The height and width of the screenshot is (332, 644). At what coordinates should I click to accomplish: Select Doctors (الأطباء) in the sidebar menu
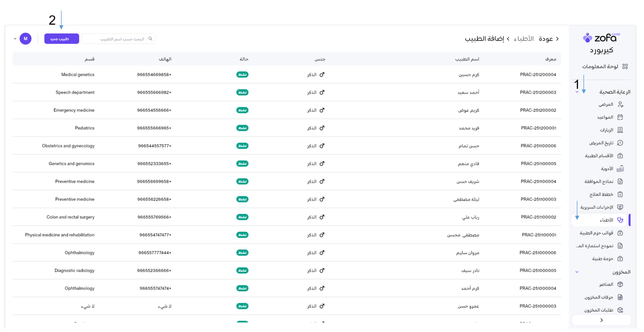(x=606, y=220)
